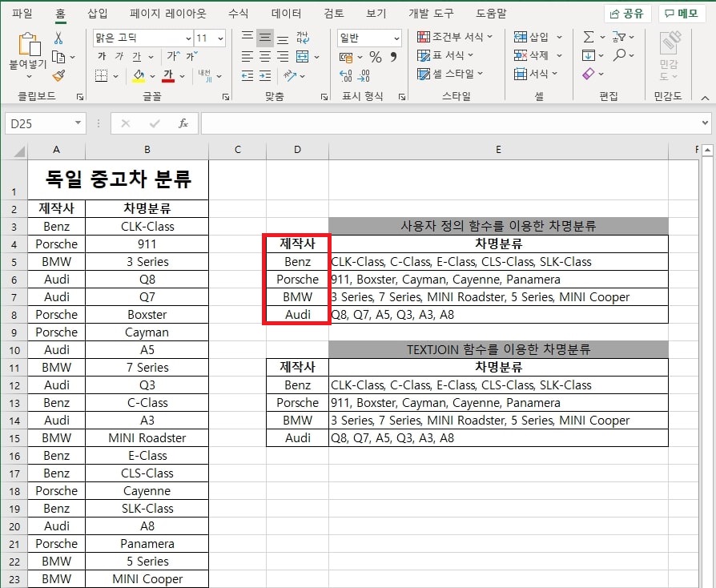Viewport: 716px width, 588px height.
Task: Click text orientation icon
Action: tap(290, 76)
